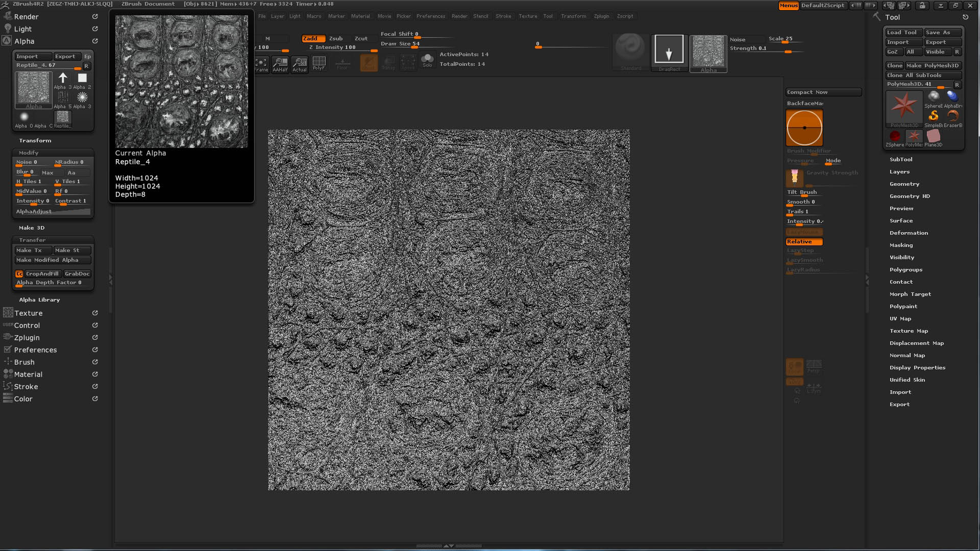The image size is (980, 551).
Task: Expand the Masking section
Action: pos(901,245)
